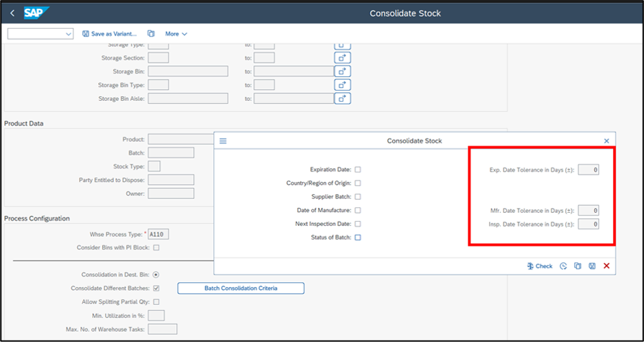Click the copy icon beside Save as Variant
The width and height of the screenshot is (644, 342).
[x=151, y=34]
